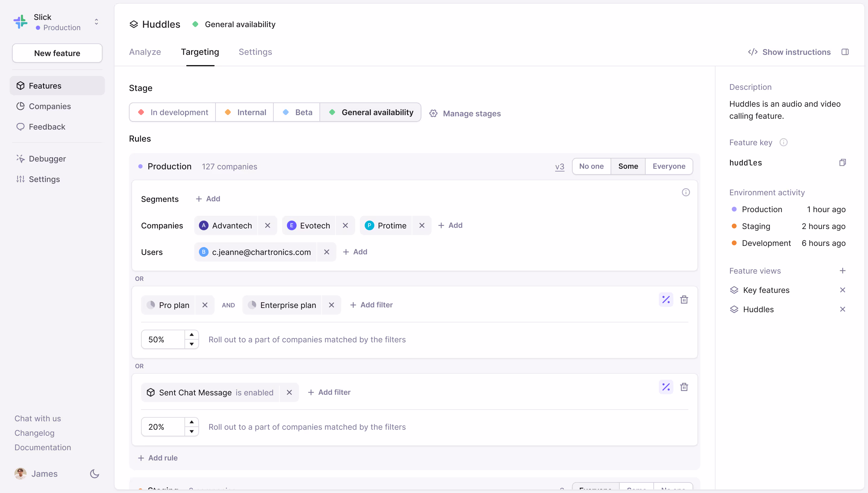The width and height of the screenshot is (868, 493).
Task: Click the Huddles layers icon in header
Action: click(x=134, y=24)
